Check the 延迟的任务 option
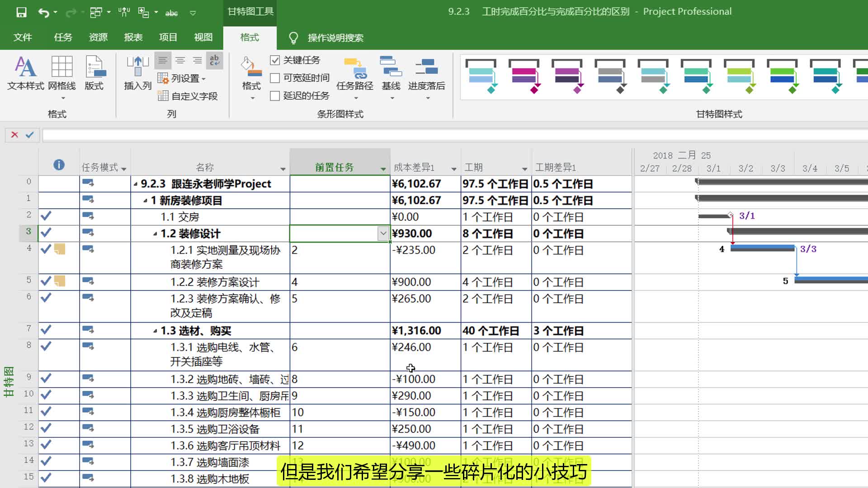This screenshot has width=868, height=488. click(275, 96)
